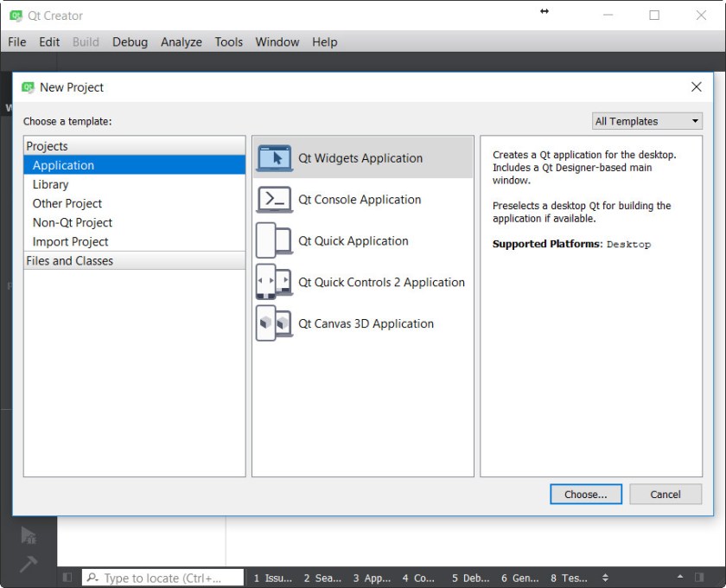Screen dimensions: 726x588
Task: Select Other Project category
Action: pyautogui.click(x=67, y=203)
